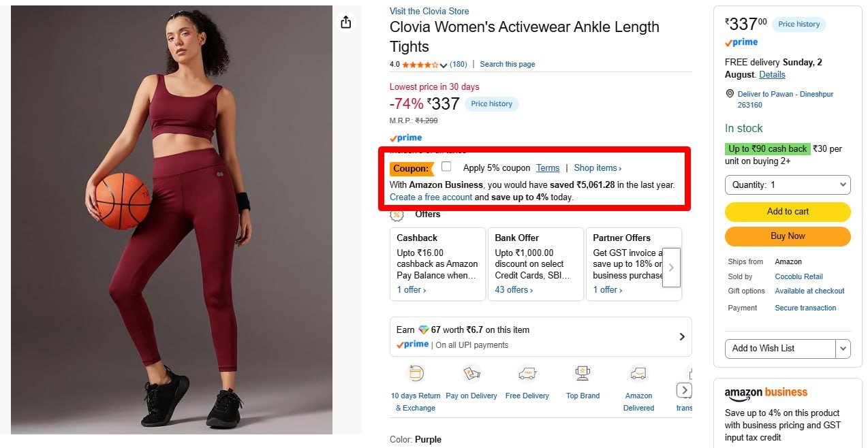Viewport: 868px width, 448px height.
Task: Expand the Add to Wish List arrow
Action: tap(843, 349)
